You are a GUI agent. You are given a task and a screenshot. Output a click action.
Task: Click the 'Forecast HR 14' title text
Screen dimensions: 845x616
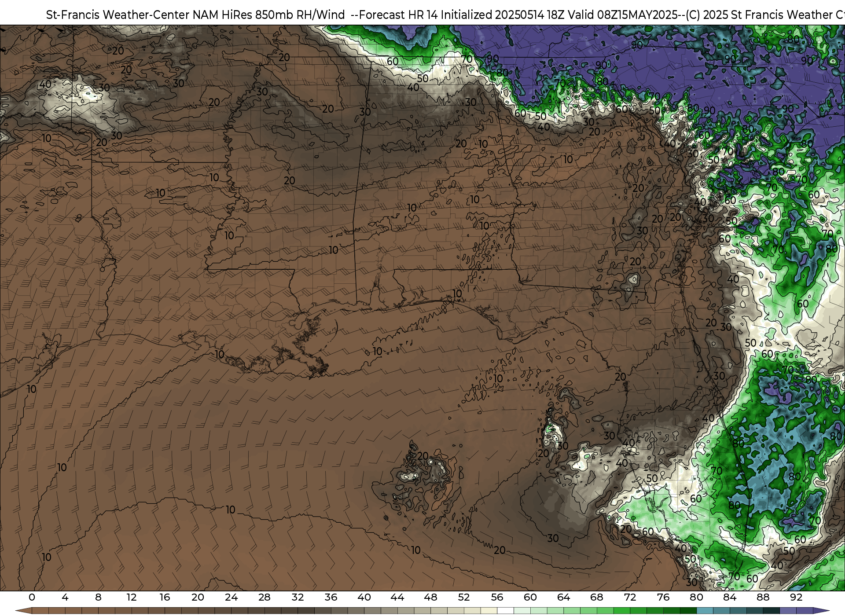pos(399,15)
